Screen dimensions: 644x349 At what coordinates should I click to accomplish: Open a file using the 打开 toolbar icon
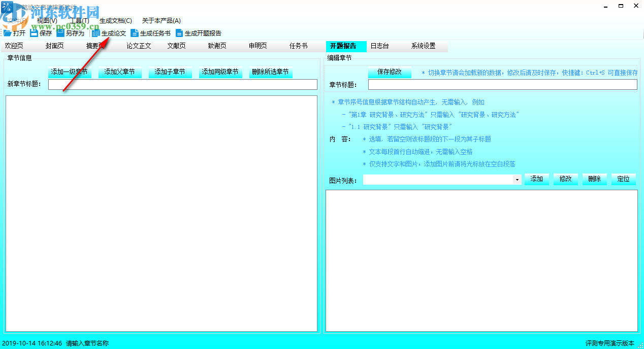pyautogui.click(x=13, y=32)
